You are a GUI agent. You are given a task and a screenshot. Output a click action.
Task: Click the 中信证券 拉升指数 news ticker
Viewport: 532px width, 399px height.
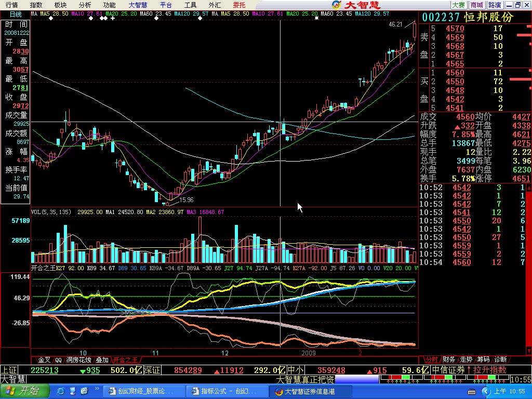pyautogui.click(x=470, y=370)
